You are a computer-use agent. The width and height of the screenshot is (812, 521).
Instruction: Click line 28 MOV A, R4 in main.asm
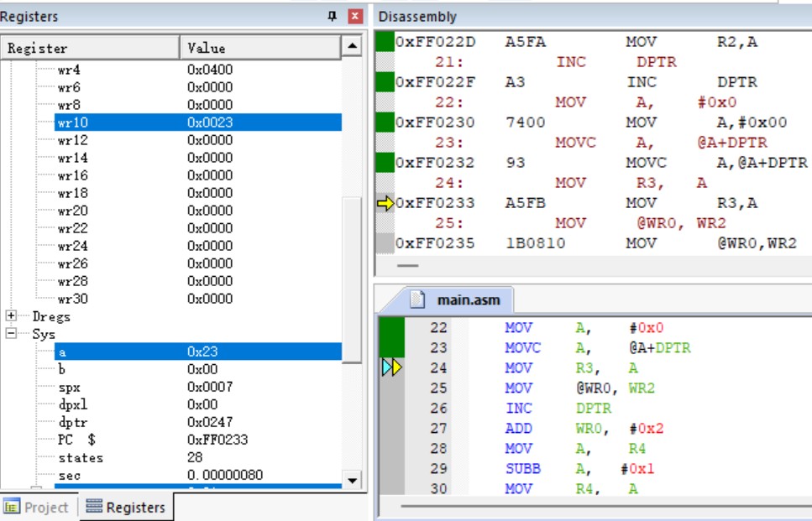(x=575, y=449)
